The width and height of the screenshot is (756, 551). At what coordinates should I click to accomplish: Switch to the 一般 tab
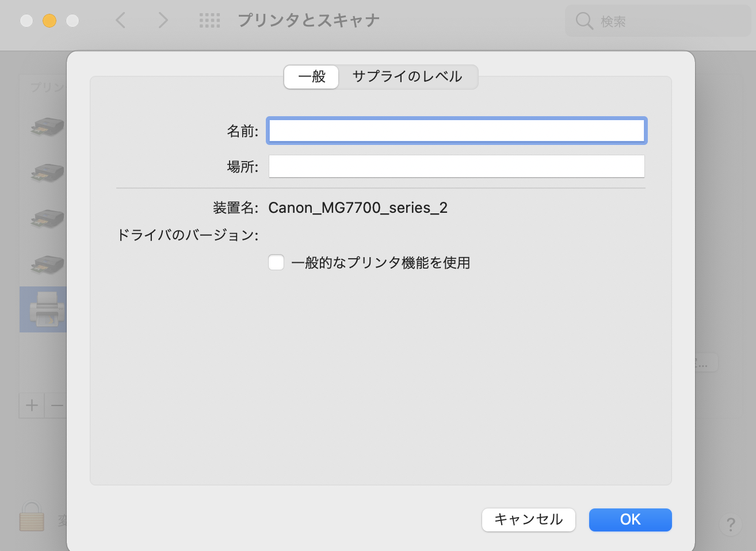pyautogui.click(x=311, y=76)
